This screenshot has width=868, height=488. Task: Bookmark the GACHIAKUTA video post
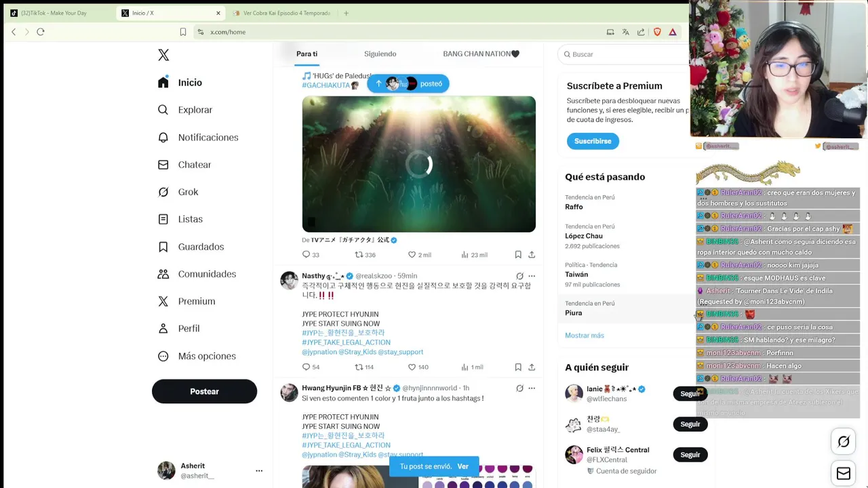[x=518, y=255]
